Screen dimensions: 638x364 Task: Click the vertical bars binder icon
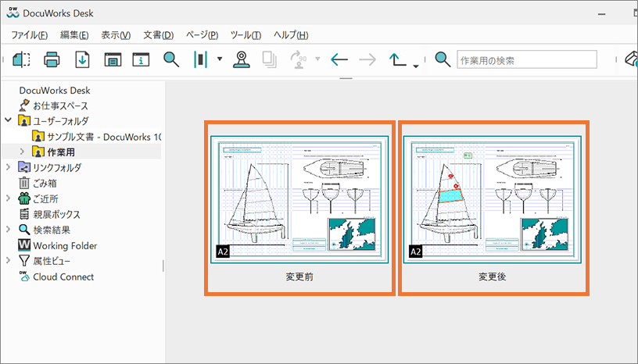coord(200,59)
